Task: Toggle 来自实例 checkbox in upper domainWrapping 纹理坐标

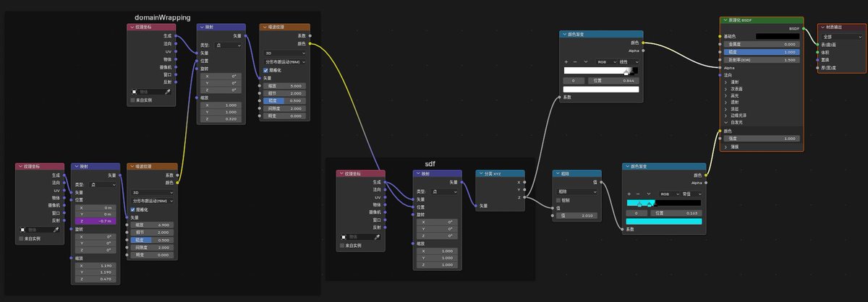Action: (x=132, y=100)
